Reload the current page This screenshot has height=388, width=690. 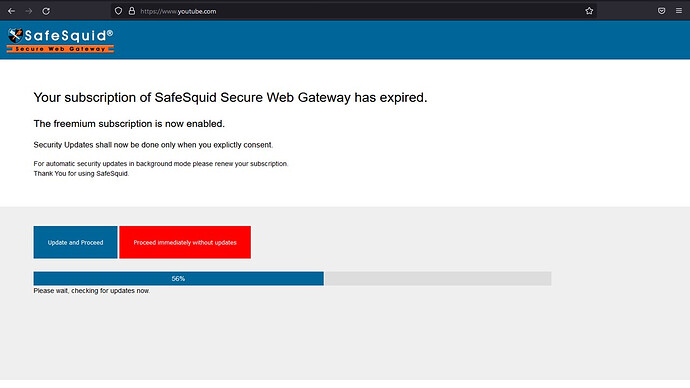(46, 11)
